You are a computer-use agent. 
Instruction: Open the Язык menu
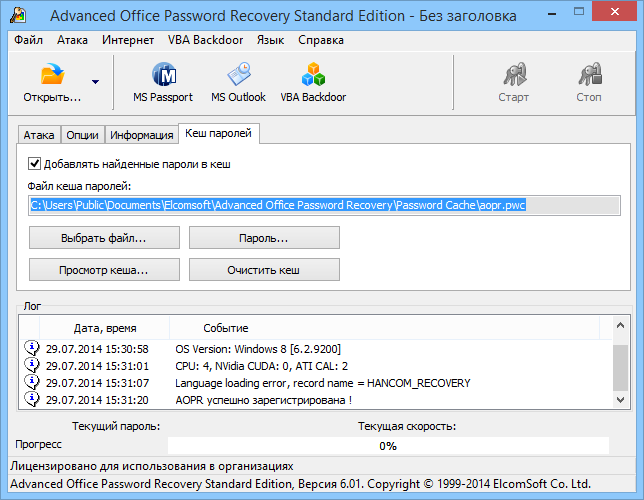coord(270,40)
